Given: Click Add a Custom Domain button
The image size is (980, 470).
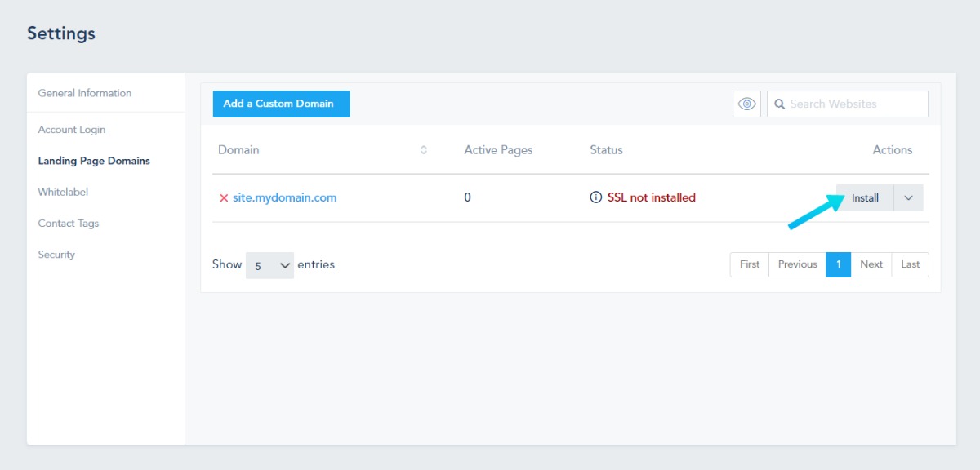Looking at the screenshot, I should [x=281, y=104].
